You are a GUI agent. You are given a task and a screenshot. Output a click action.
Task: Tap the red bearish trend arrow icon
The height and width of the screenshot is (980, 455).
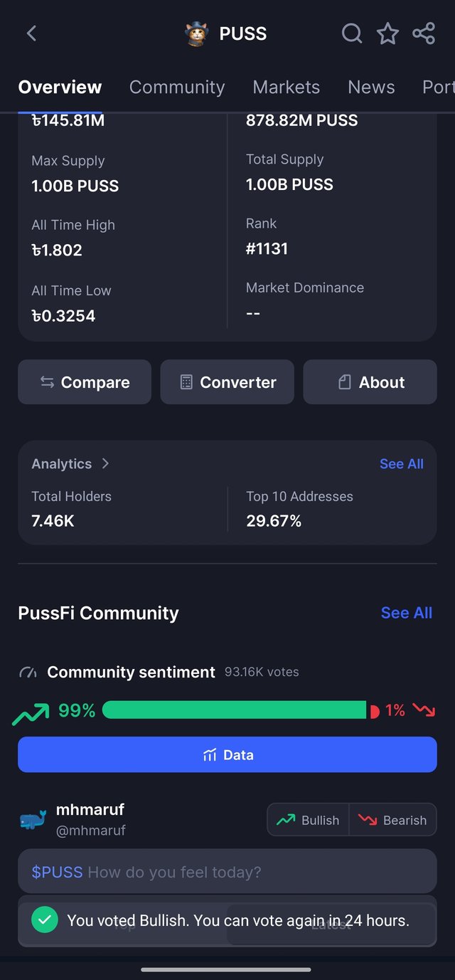click(424, 710)
